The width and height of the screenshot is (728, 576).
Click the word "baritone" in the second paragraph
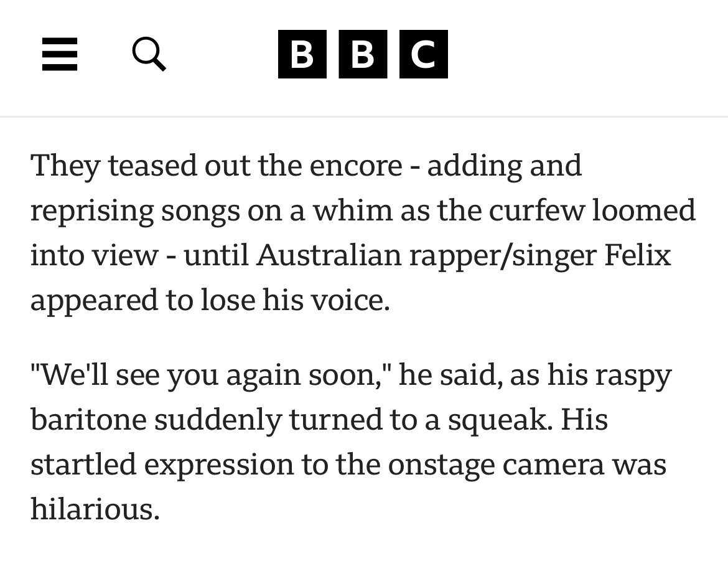point(88,420)
